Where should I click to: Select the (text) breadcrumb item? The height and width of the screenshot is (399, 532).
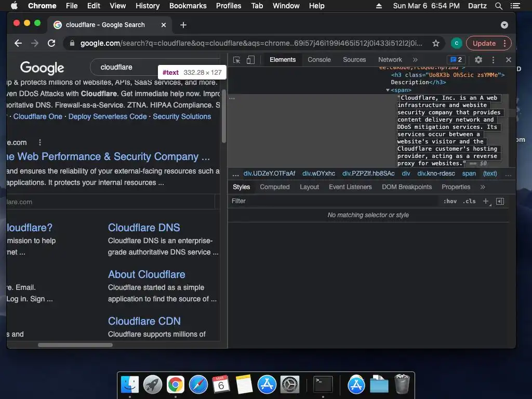pos(490,174)
